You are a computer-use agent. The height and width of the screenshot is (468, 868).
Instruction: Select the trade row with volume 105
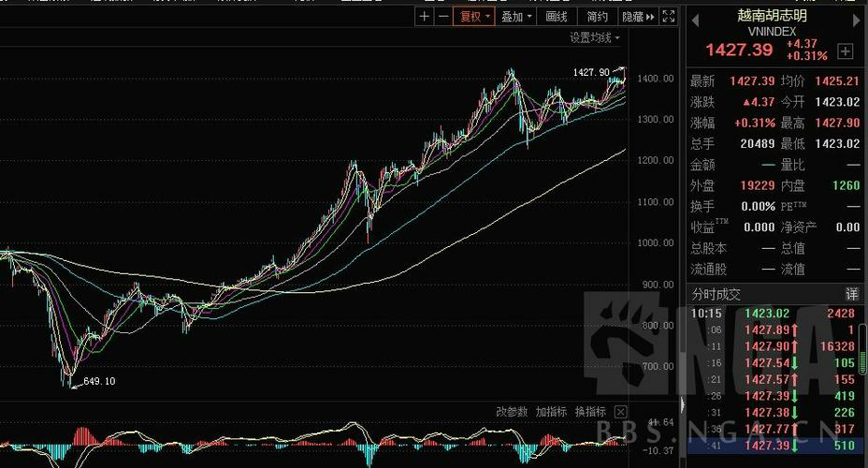tap(773, 363)
